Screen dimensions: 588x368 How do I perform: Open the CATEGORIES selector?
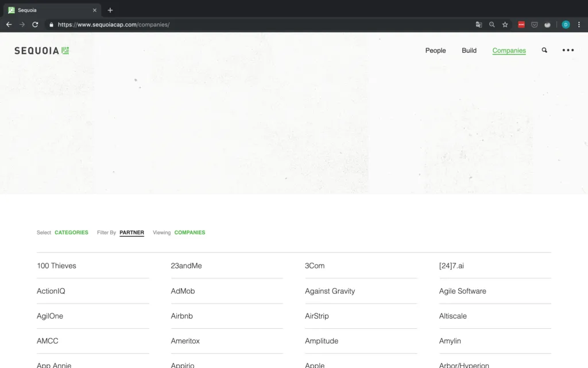point(71,232)
